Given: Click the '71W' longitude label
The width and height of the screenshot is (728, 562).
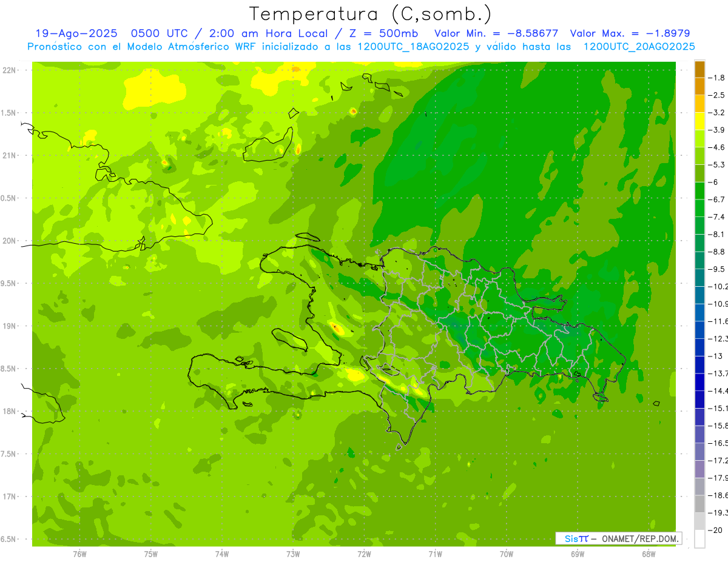Looking at the screenshot, I should (x=436, y=554).
